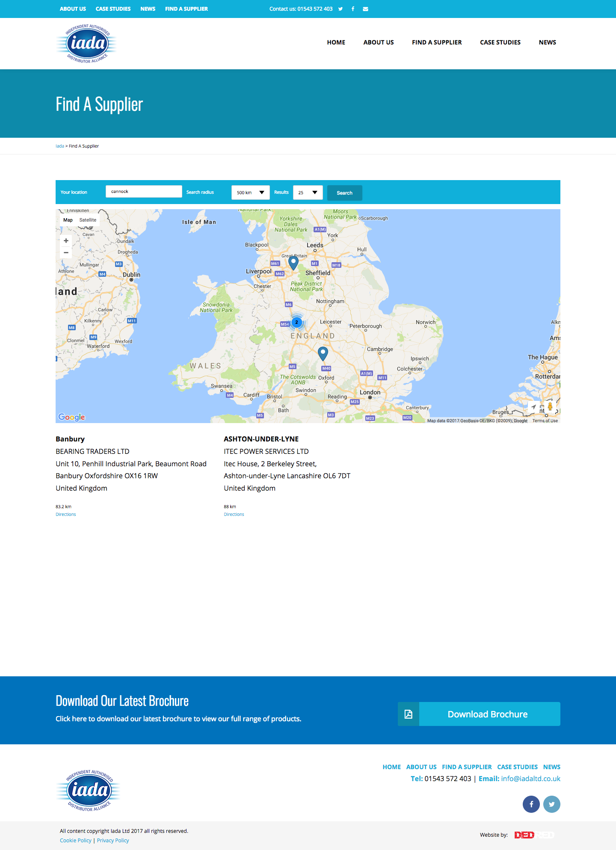This screenshot has height=850, width=616.
Task: Zoom in on the map
Action: pyautogui.click(x=66, y=241)
